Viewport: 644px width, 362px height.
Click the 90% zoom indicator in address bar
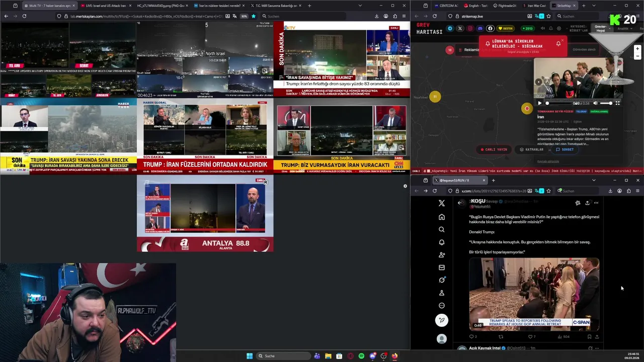pos(244,16)
